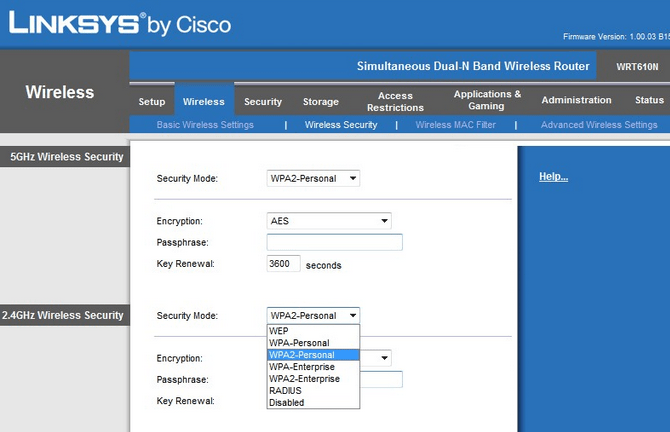
Task: Click the Key Renewal 3600 field
Action: tap(283, 264)
